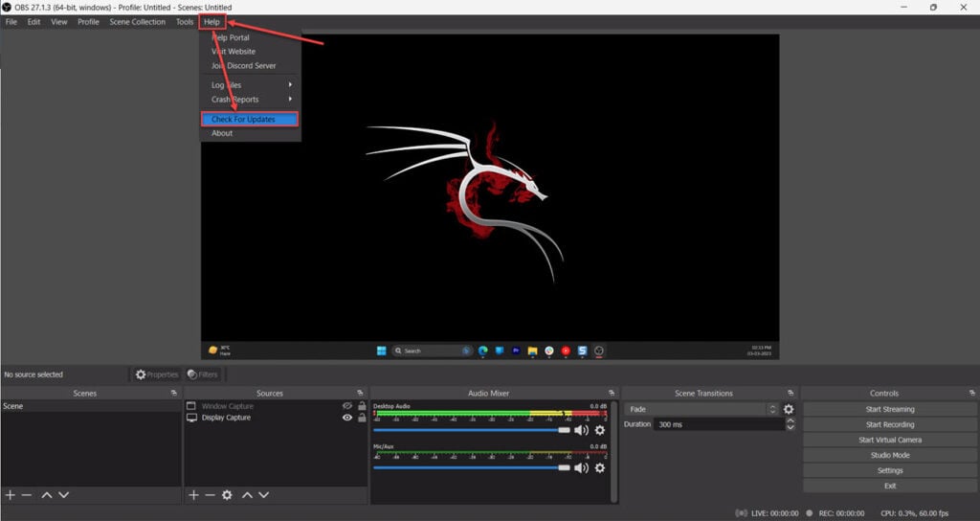Click the Exit button in Controls
This screenshot has height=521, width=980.
point(889,486)
